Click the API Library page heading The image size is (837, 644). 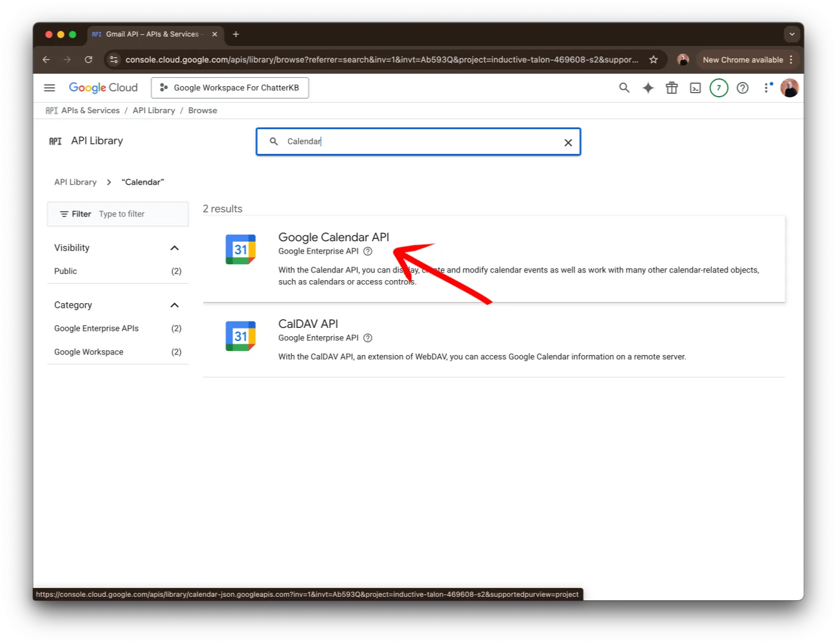coord(97,141)
